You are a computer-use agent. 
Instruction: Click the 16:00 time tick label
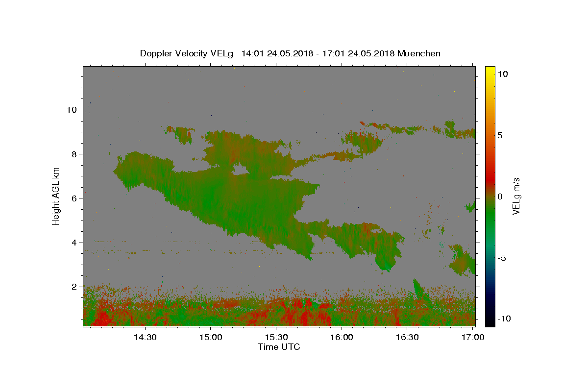point(342,337)
